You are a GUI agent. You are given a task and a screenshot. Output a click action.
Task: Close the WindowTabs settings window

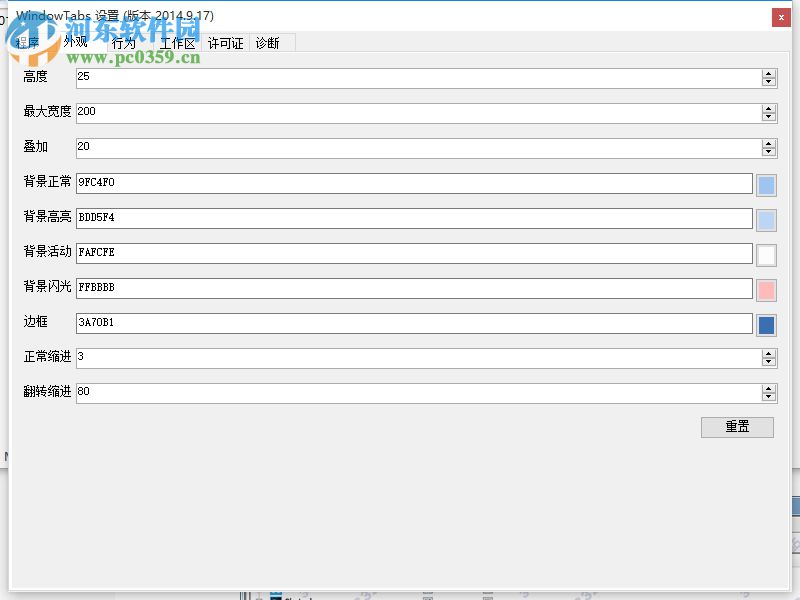(781, 17)
